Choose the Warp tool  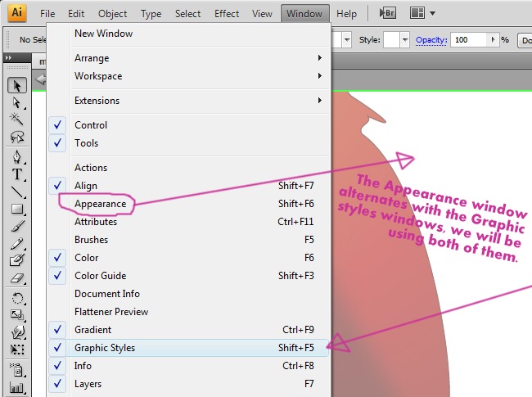click(x=17, y=332)
